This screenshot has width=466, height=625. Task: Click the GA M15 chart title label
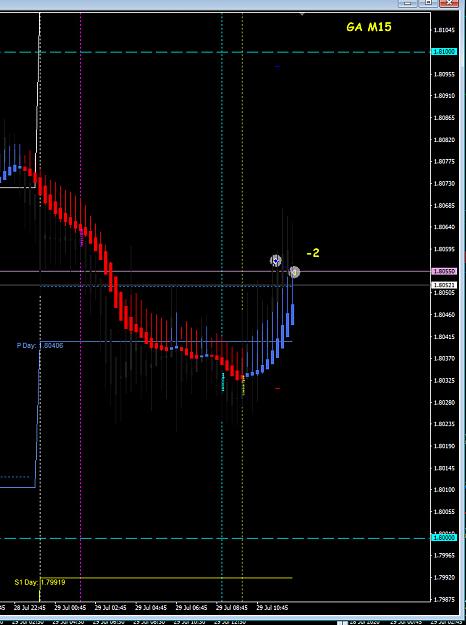369,27
